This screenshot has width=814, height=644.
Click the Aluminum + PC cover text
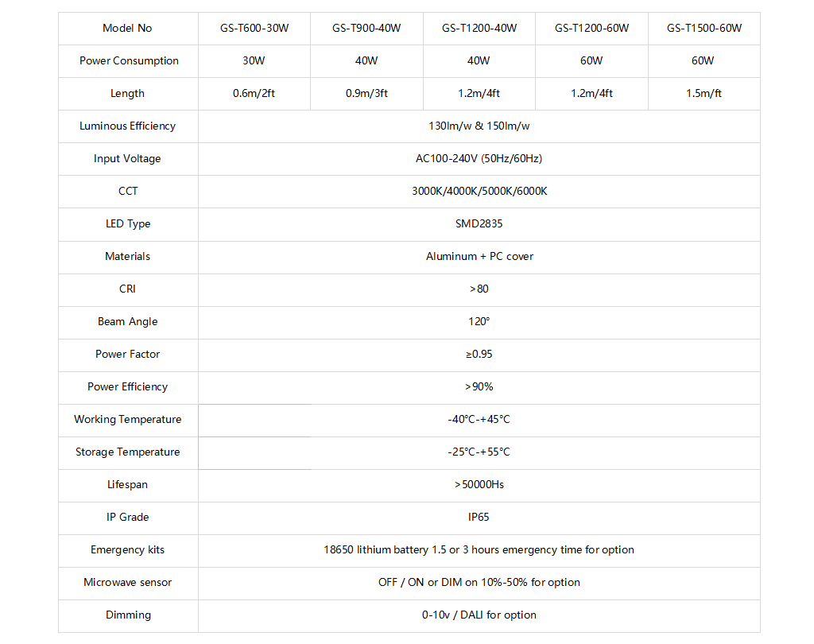tap(479, 257)
